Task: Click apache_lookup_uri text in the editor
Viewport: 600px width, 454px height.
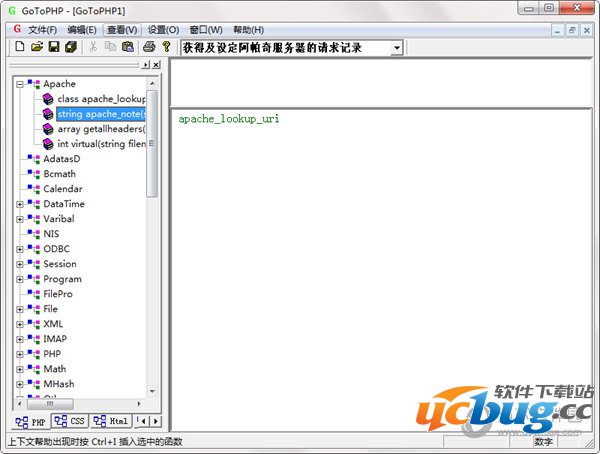Action: [x=228, y=119]
